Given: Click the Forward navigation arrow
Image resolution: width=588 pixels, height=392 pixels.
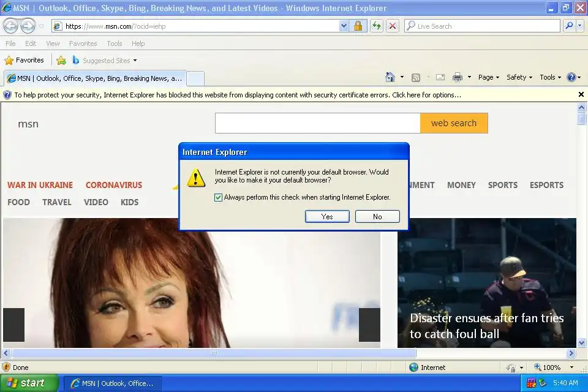Looking at the screenshot, I should (28, 26).
